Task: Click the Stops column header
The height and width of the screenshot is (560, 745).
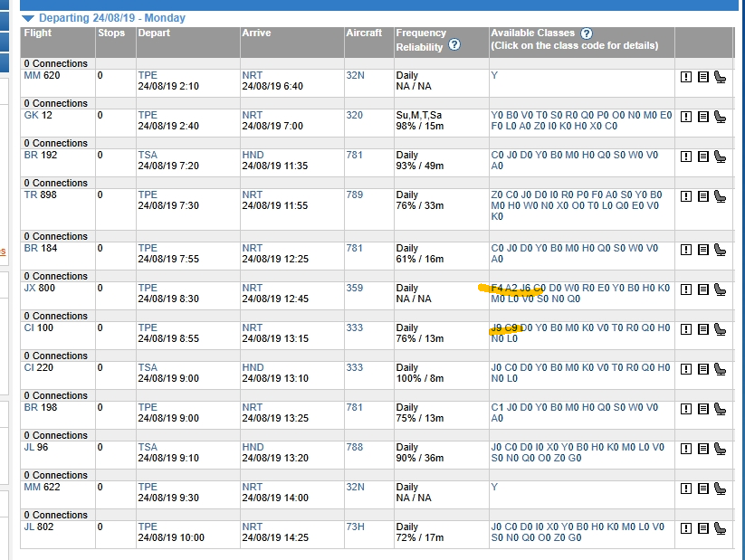Action: pyautogui.click(x=111, y=33)
